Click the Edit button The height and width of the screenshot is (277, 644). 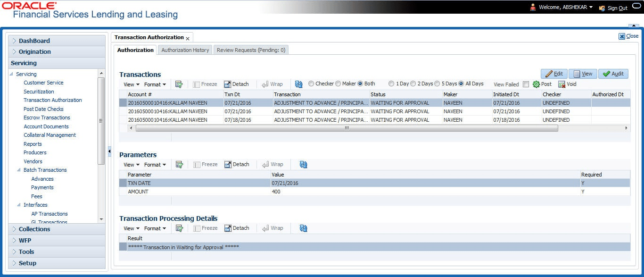(554, 74)
